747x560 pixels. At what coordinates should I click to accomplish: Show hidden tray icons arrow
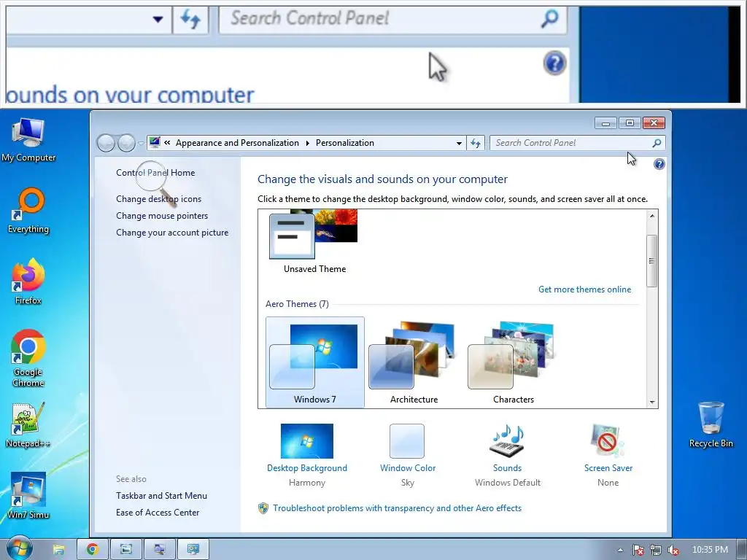(620, 550)
